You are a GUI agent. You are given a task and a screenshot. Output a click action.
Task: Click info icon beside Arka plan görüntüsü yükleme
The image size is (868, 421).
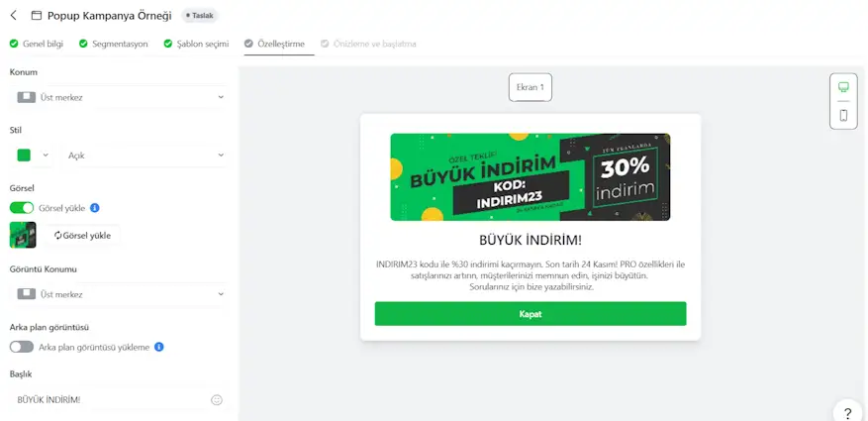pyautogui.click(x=159, y=348)
